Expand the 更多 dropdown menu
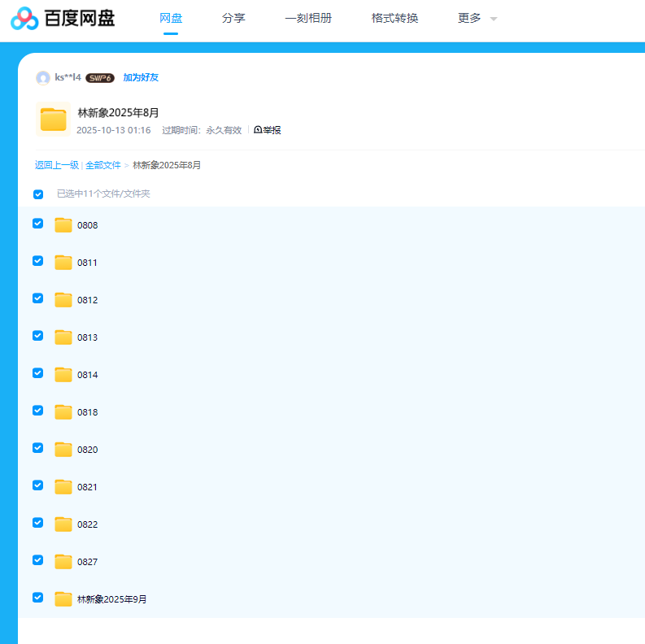Viewport: 645px width, 644px height. (477, 18)
